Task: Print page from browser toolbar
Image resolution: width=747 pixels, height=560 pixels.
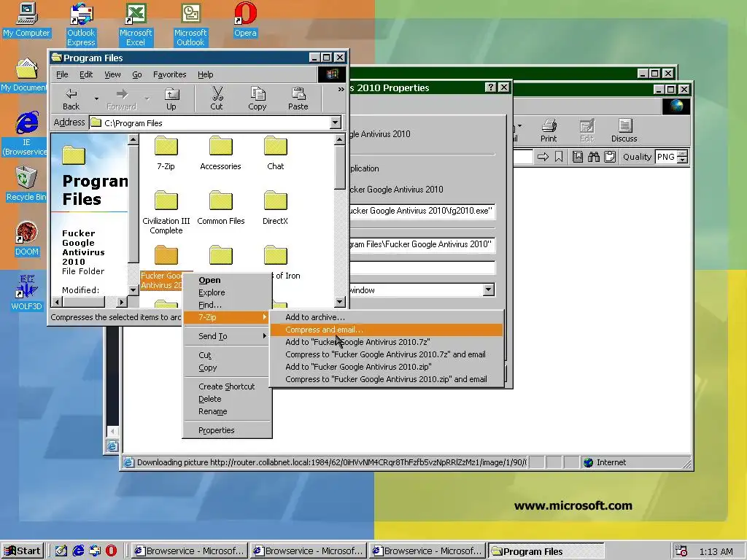Action: (x=549, y=131)
